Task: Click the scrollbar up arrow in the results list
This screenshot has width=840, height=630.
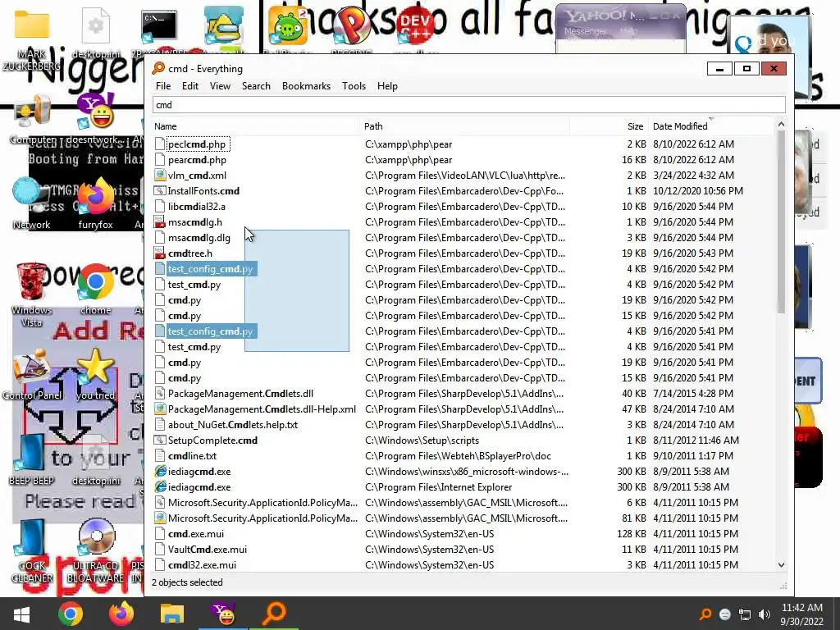Action: [x=781, y=125]
